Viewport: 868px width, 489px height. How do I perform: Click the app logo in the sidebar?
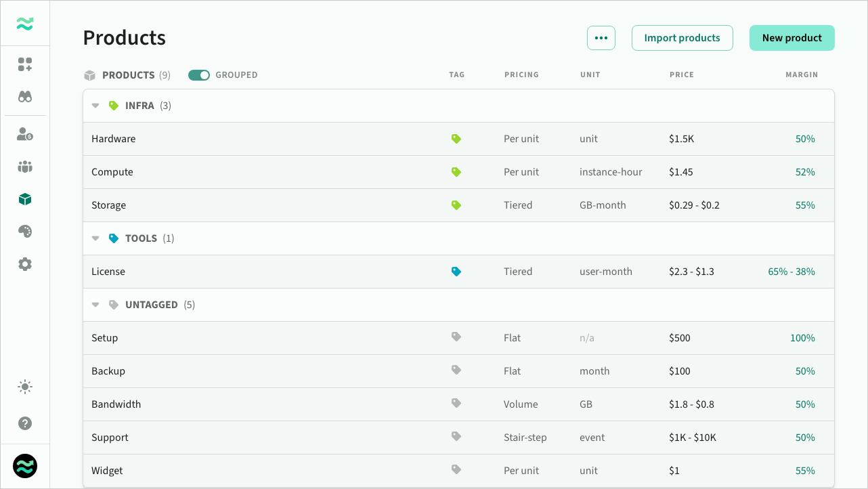pos(25,24)
